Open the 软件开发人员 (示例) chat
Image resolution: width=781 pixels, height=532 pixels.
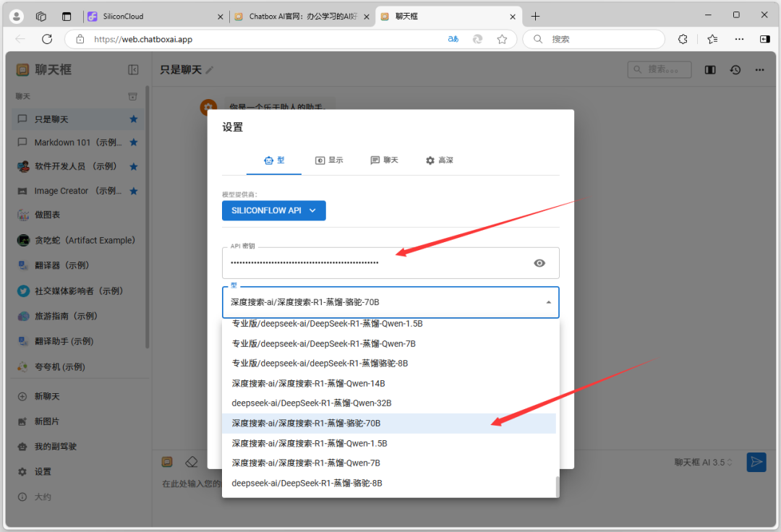click(x=78, y=166)
